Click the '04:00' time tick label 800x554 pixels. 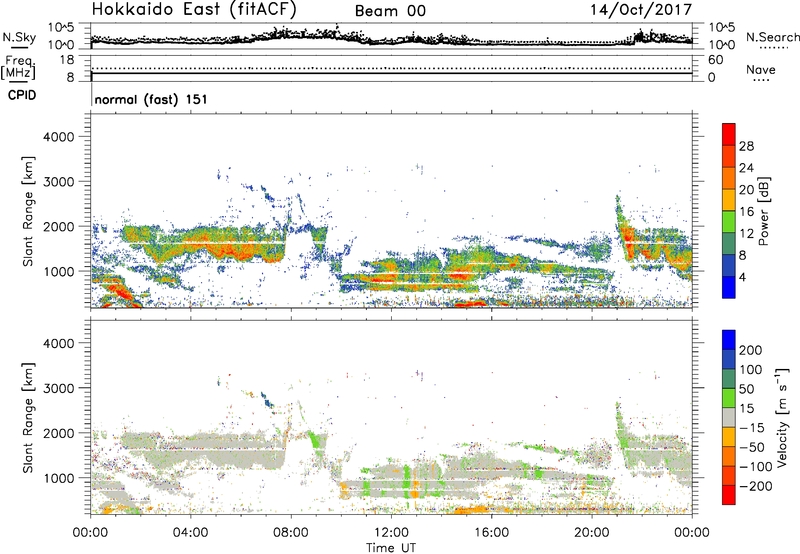(190, 533)
